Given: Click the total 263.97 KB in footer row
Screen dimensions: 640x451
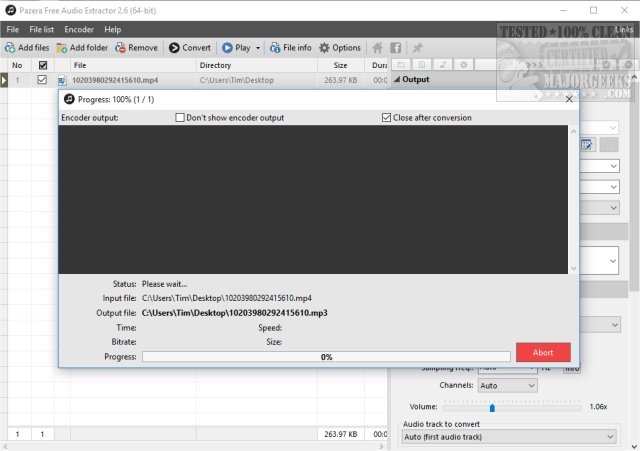Looking at the screenshot, I should pos(341,434).
